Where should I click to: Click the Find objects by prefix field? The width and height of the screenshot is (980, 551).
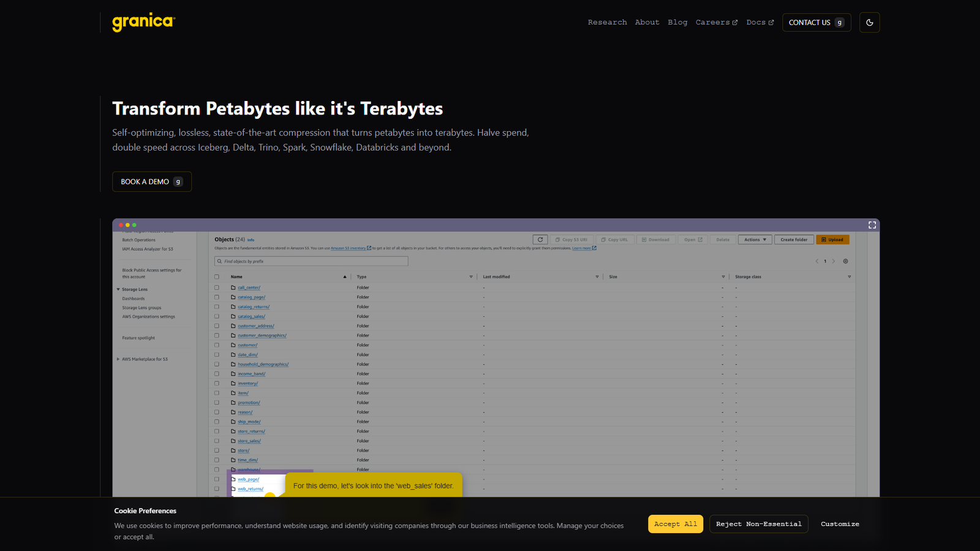(311, 261)
